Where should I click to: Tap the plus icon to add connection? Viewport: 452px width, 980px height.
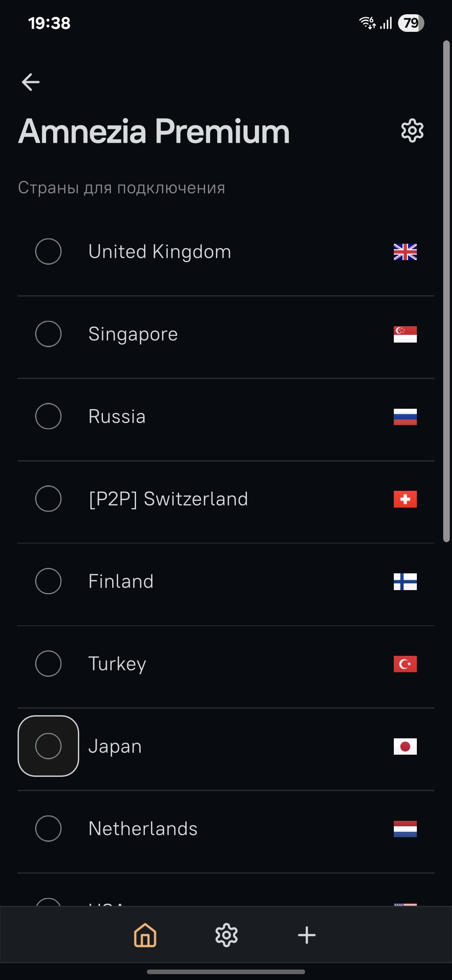click(307, 935)
